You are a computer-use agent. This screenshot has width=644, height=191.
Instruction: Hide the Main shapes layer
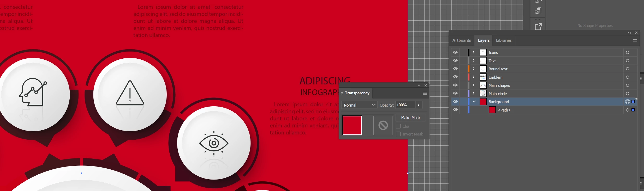[455, 85]
